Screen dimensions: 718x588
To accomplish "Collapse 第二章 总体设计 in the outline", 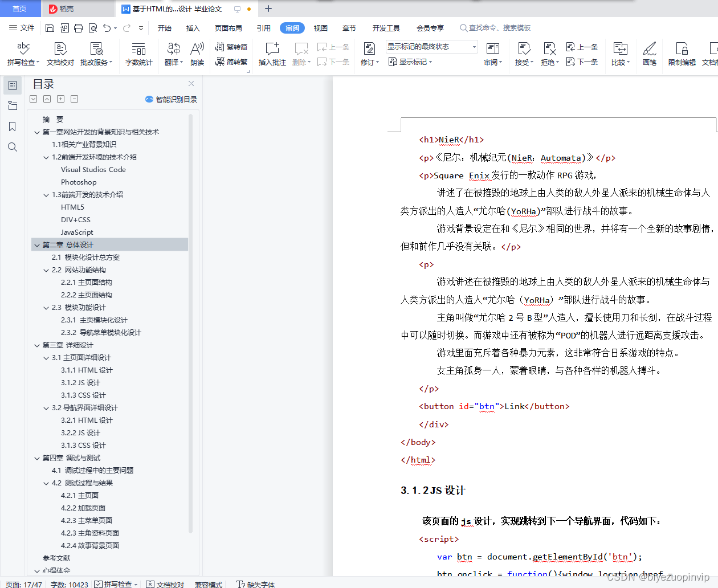I will (x=36, y=244).
